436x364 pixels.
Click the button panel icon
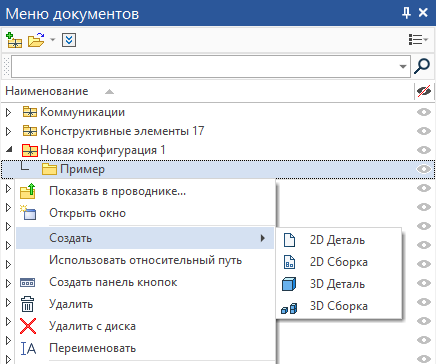coord(27,283)
